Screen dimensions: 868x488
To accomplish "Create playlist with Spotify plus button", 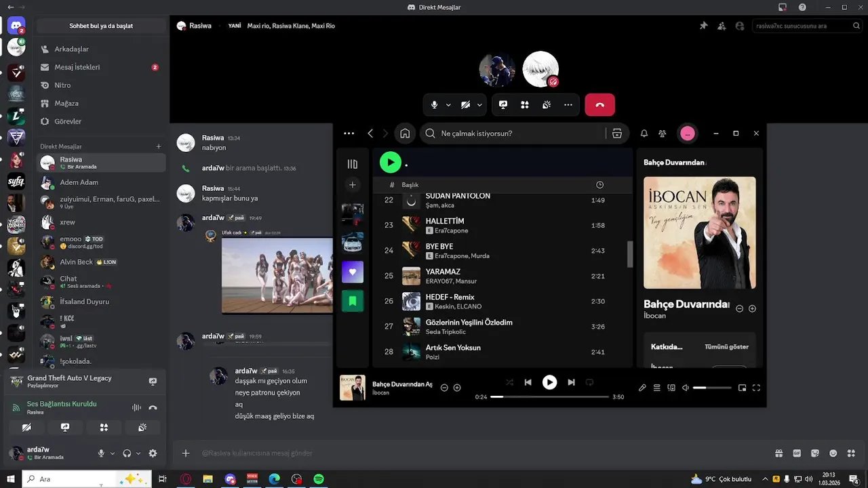I will 353,185.
